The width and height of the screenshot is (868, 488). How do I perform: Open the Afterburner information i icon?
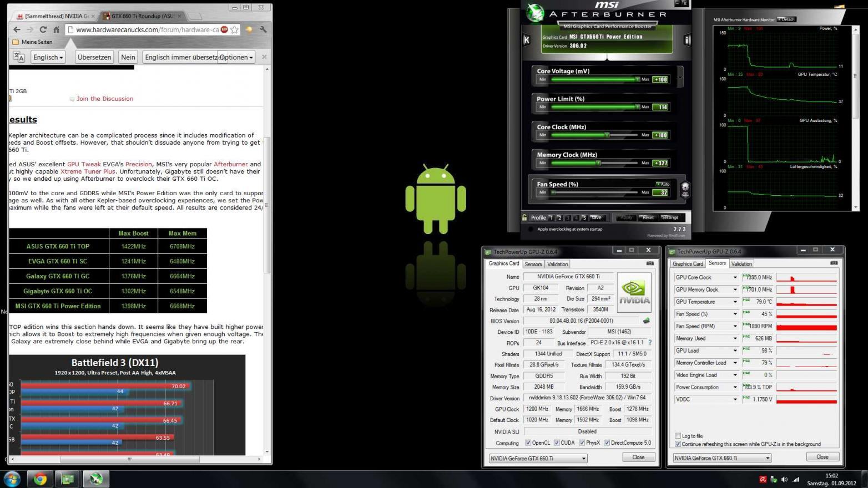[687, 39]
